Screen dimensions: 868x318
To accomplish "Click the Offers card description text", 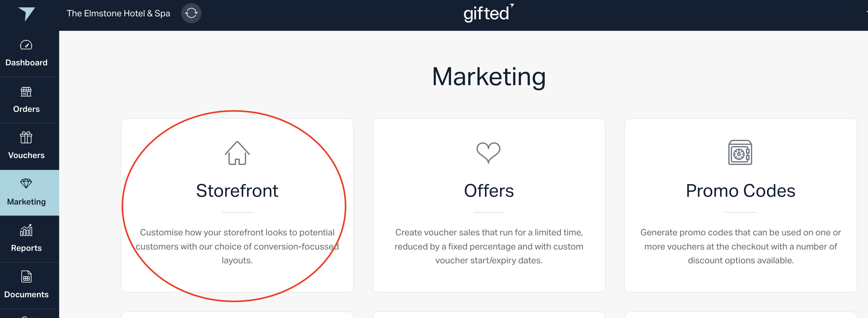I will click(489, 246).
